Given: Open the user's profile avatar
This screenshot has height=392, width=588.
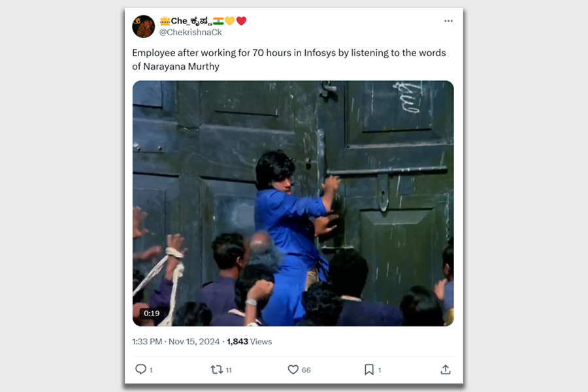Looking at the screenshot, I should pyautogui.click(x=143, y=27).
